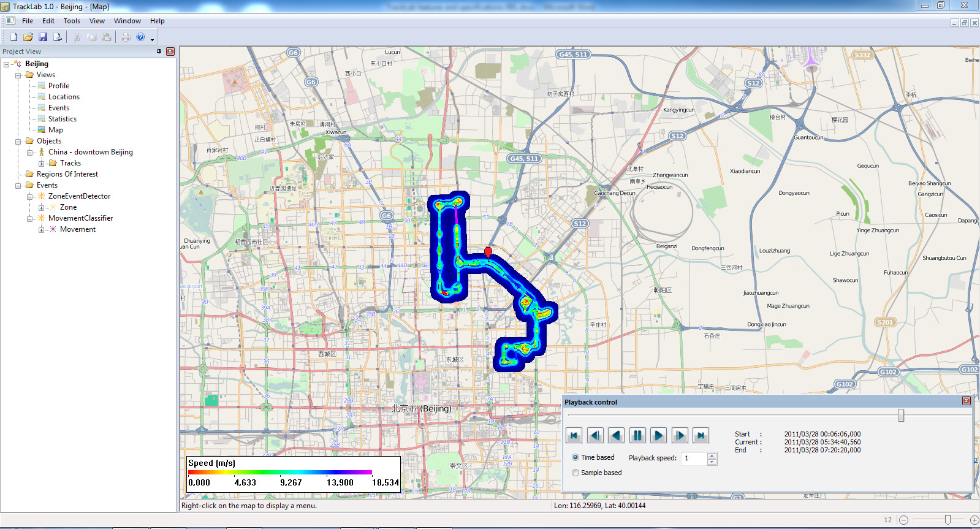Viewport: 980px width, 529px height.
Task: Close the Playback control panel
Action: (966, 401)
